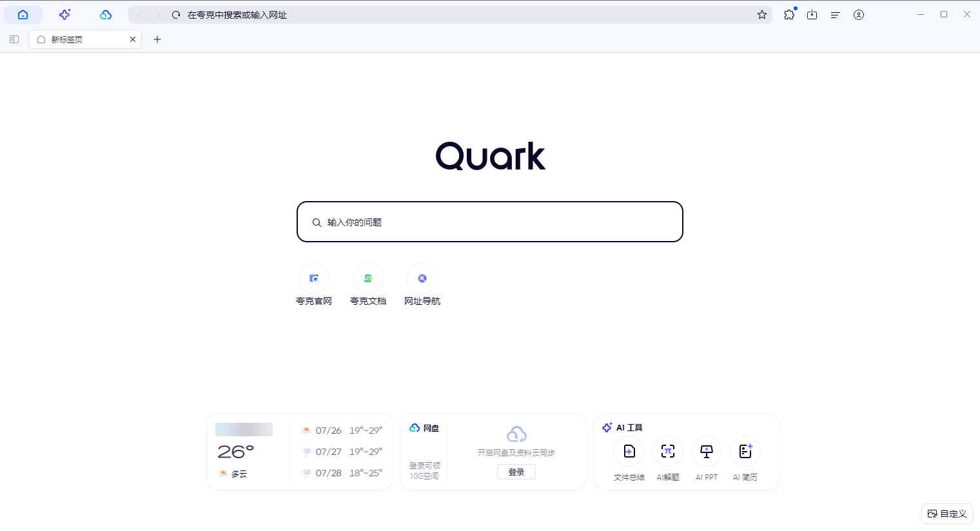Viewport: 980px width, 531px height.
Task: Toggle the sidebar panel icon
Action: point(14,39)
